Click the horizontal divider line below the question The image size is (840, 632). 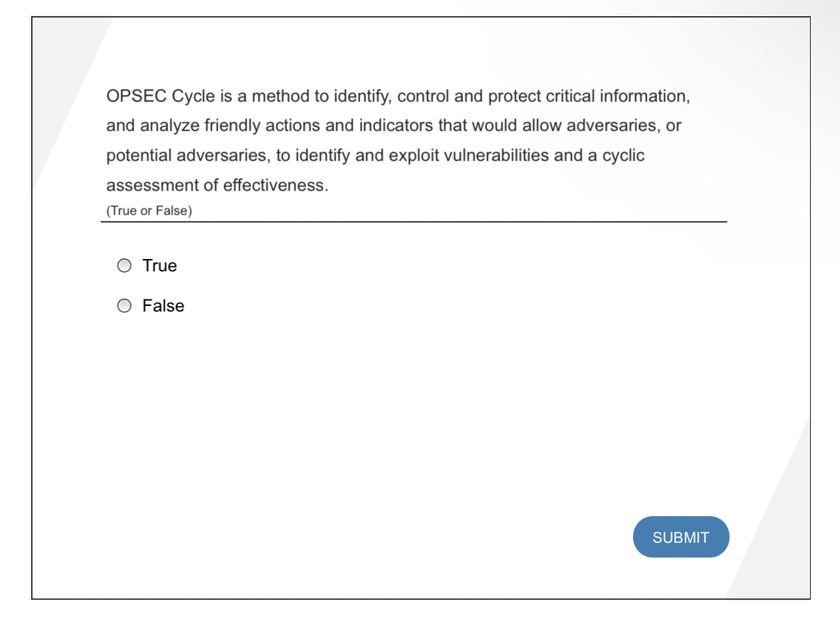(414, 221)
